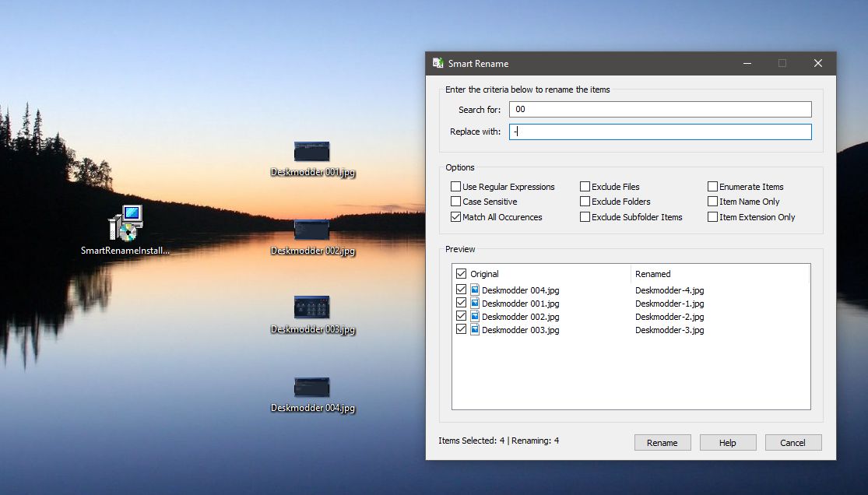Open Help for Smart Rename

point(727,442)
